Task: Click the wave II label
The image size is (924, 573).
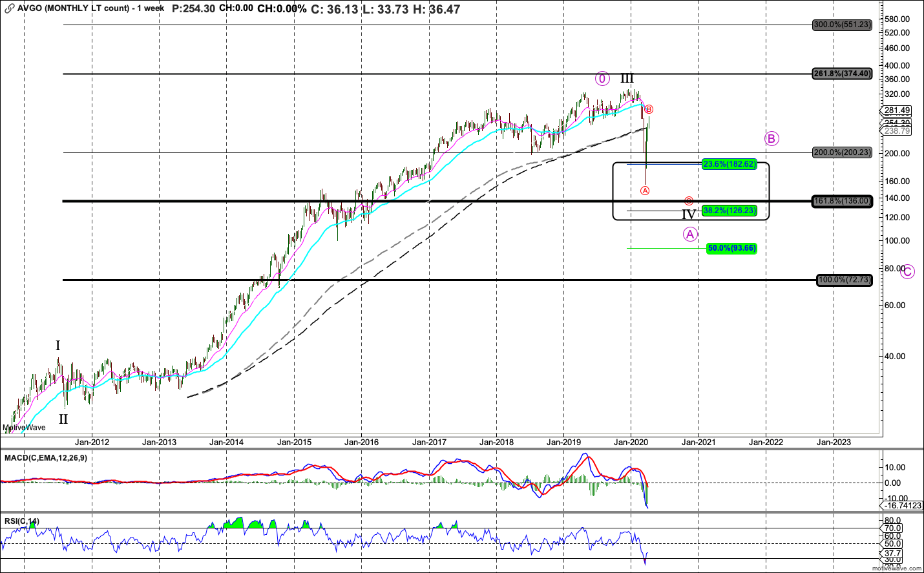Action: (63, 419)
